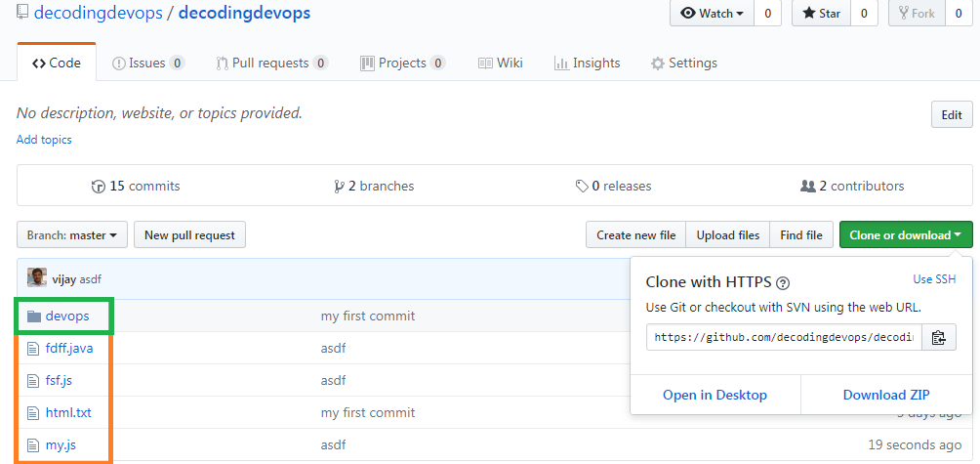Viewport: 980px width, 464px height.
Task: Open the Settings tab
Action: pyautogui.click(x=683, y=63)
